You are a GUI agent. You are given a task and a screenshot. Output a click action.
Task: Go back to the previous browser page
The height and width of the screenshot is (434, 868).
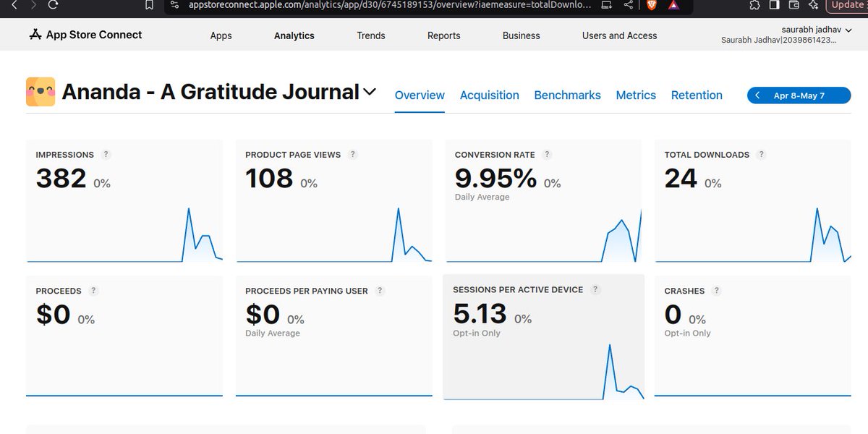click(x=13, y=5)
